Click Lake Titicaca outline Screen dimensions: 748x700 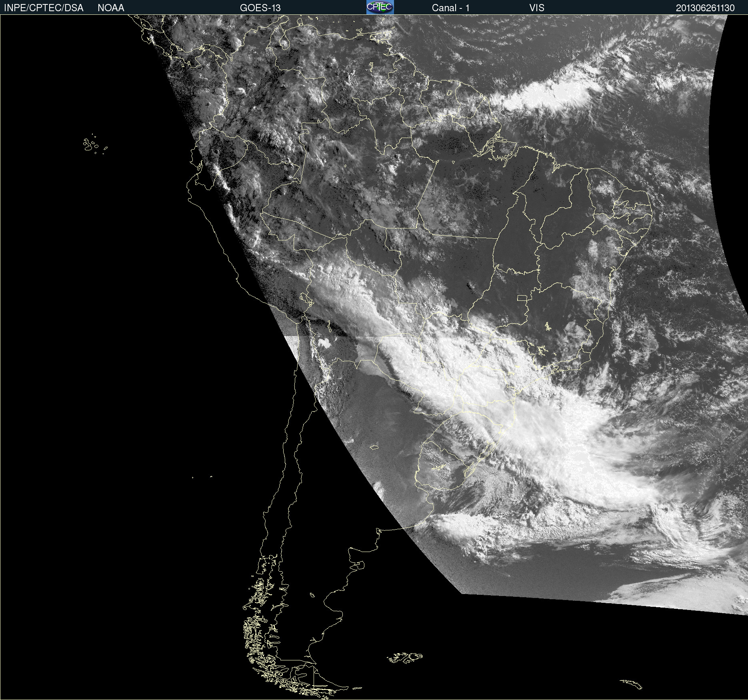click(306, 299)
